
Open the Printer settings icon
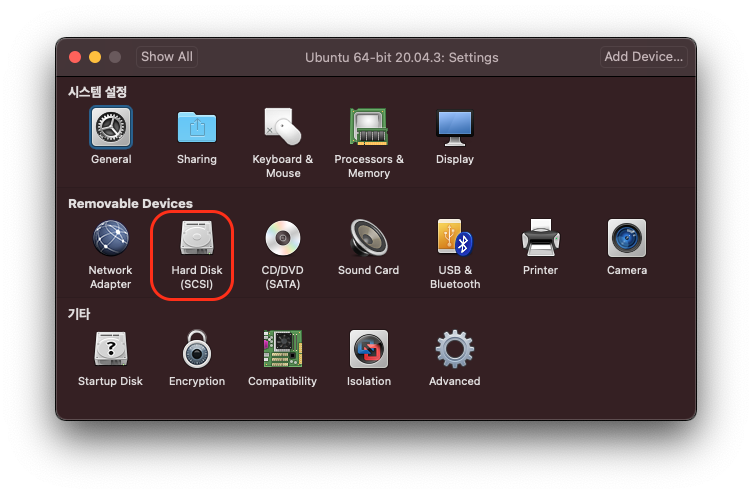pyautogui.click(x=540, y=238)
